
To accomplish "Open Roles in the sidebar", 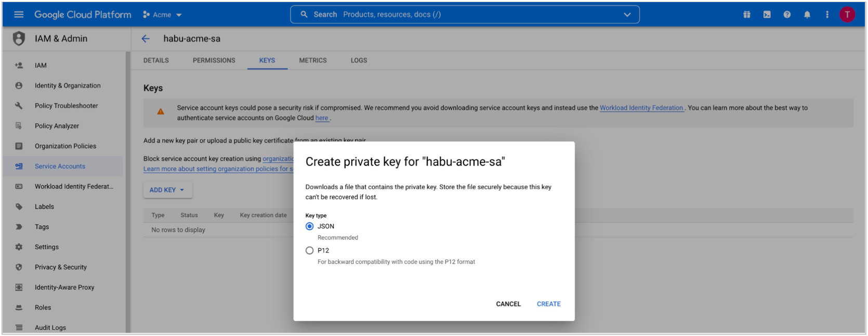I will (x=43, y=307).
